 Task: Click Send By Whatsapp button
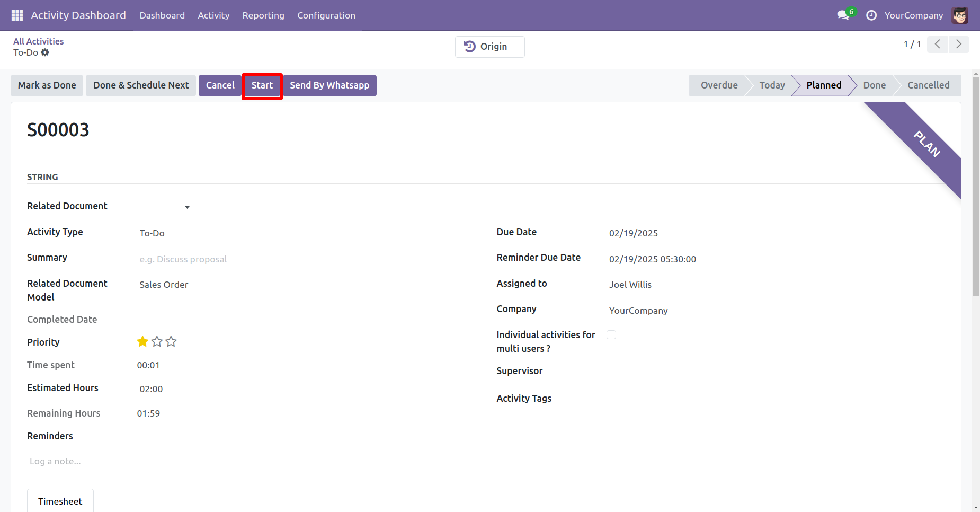tap(329, 85)
